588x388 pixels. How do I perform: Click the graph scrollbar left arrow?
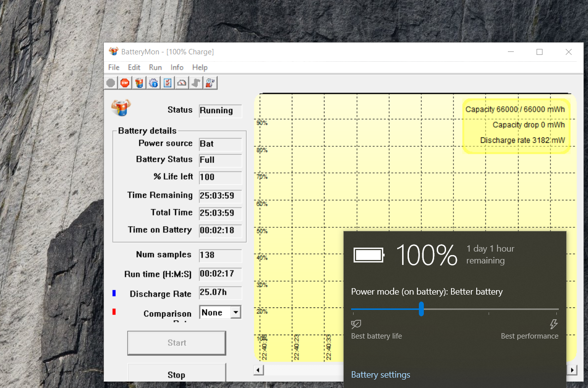click(258, 370)
